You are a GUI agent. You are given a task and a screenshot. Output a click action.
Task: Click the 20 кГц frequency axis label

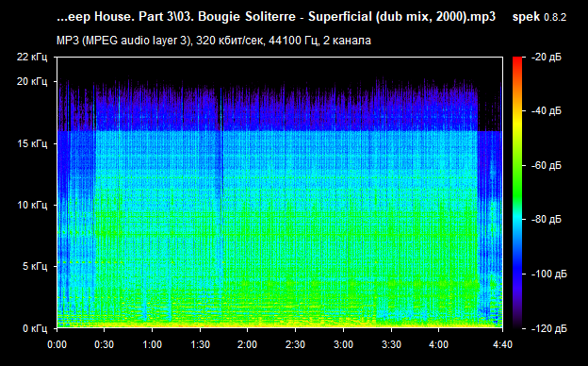click(32, 81)
